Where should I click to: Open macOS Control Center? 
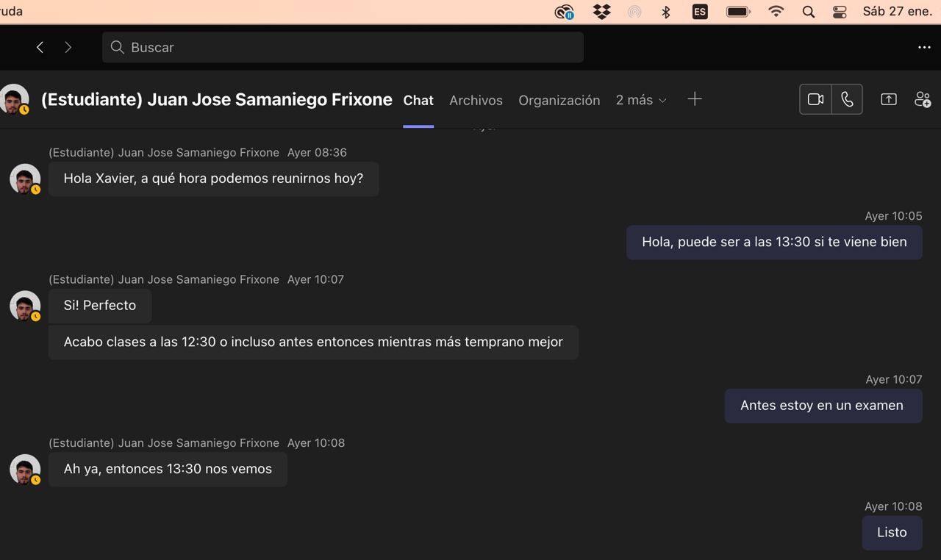[x=840, y=12]
